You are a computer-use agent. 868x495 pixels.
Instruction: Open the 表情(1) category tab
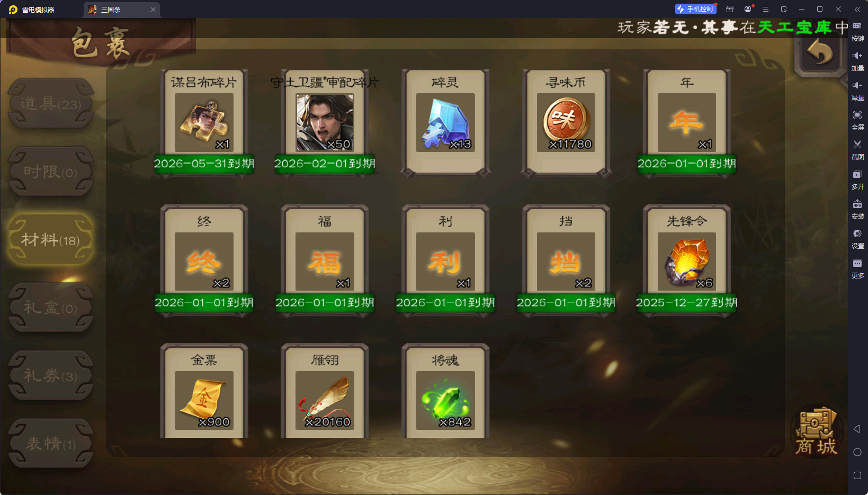(51, 444)
